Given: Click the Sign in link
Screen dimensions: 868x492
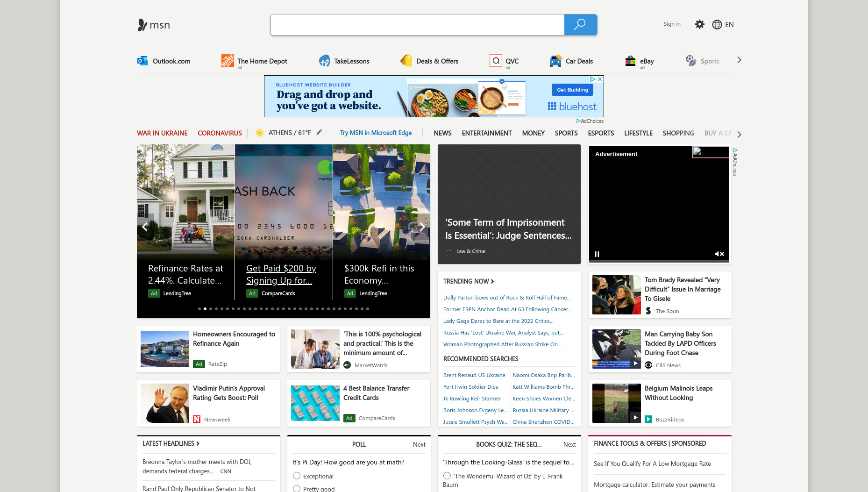Looking at the screenshot, I should click(x=672, y=24).
